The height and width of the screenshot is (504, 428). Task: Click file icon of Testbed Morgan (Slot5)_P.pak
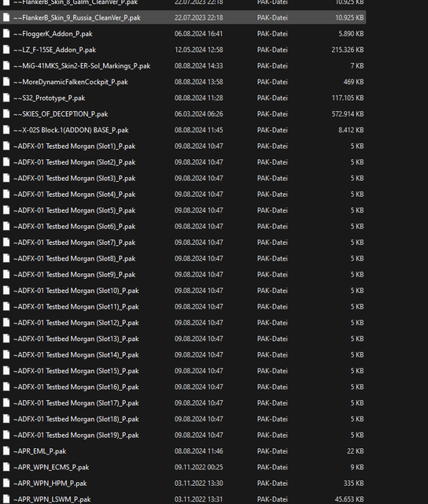click(x=6, y=210)
